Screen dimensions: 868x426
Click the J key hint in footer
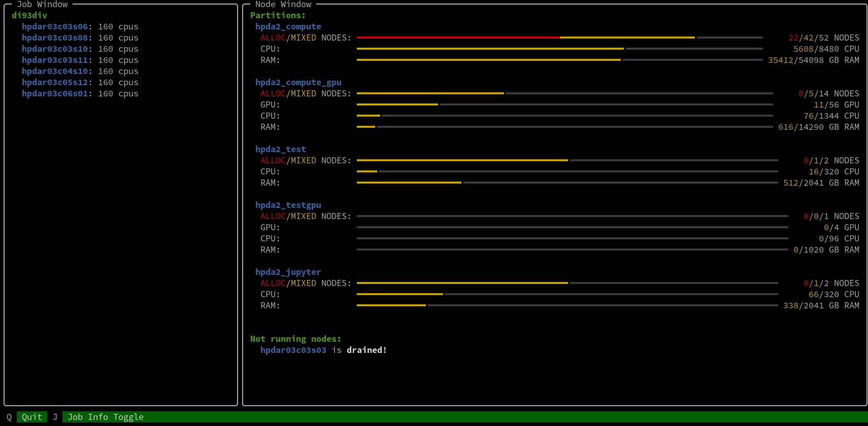55,417
